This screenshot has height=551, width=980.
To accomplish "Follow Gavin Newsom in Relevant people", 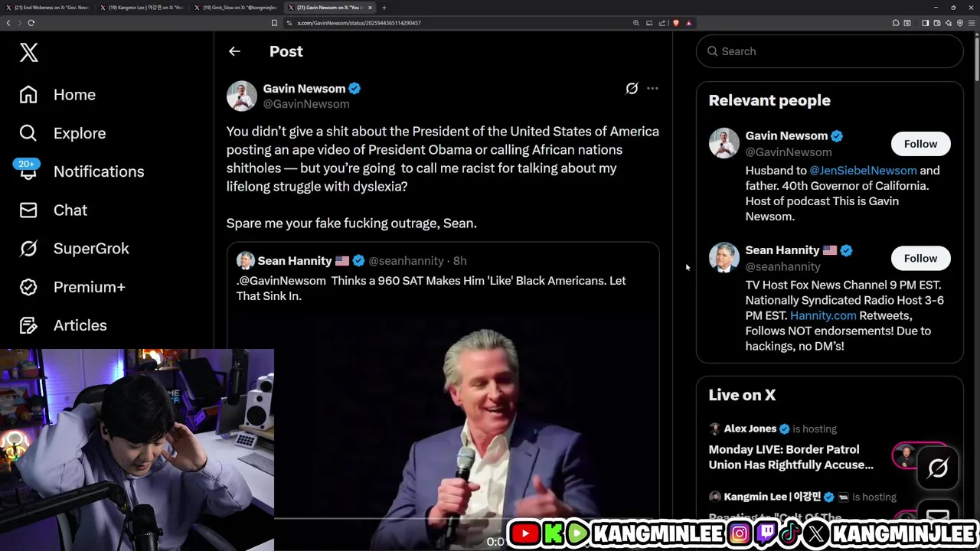I will (x=920, y=144).
